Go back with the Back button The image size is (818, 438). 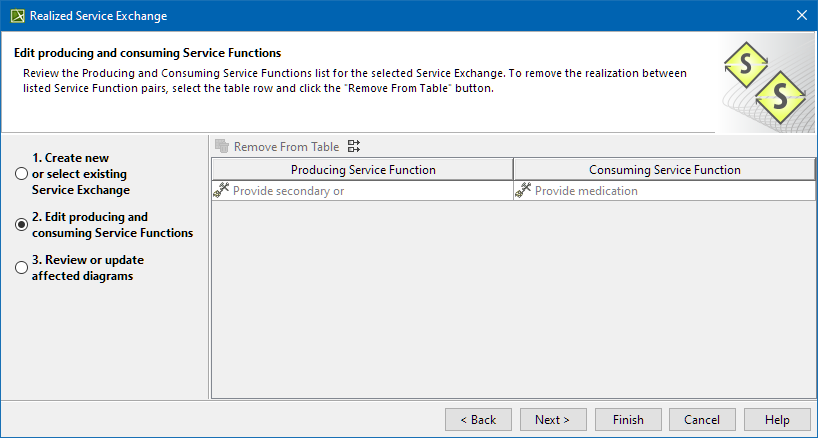tap(476, 420)
